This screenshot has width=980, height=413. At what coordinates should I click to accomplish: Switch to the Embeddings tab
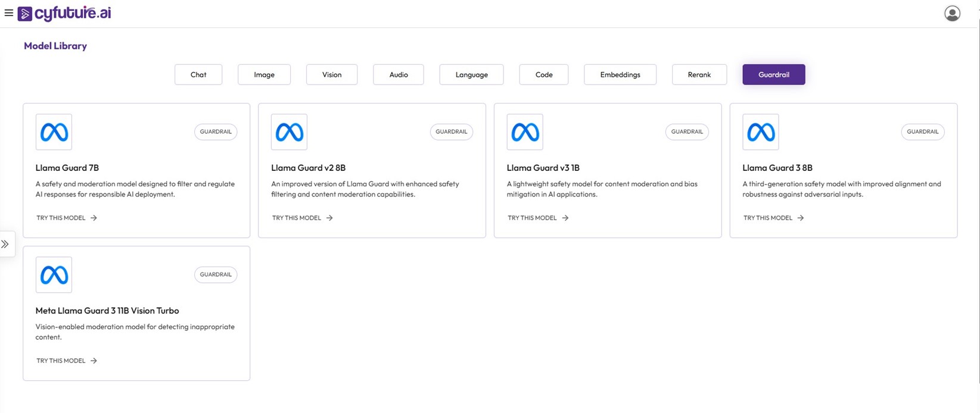pyautogui.click(x=620, y=74)
